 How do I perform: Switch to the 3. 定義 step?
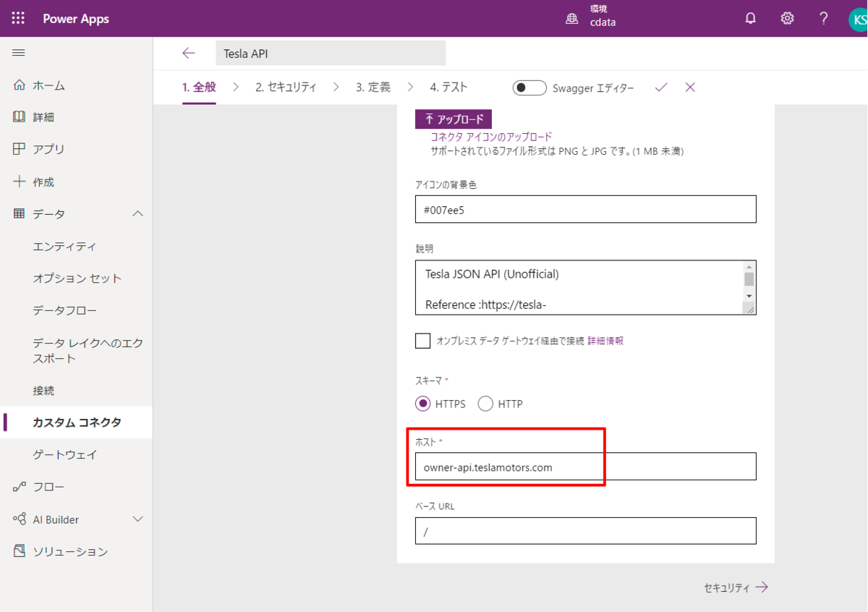click(373, 88)
